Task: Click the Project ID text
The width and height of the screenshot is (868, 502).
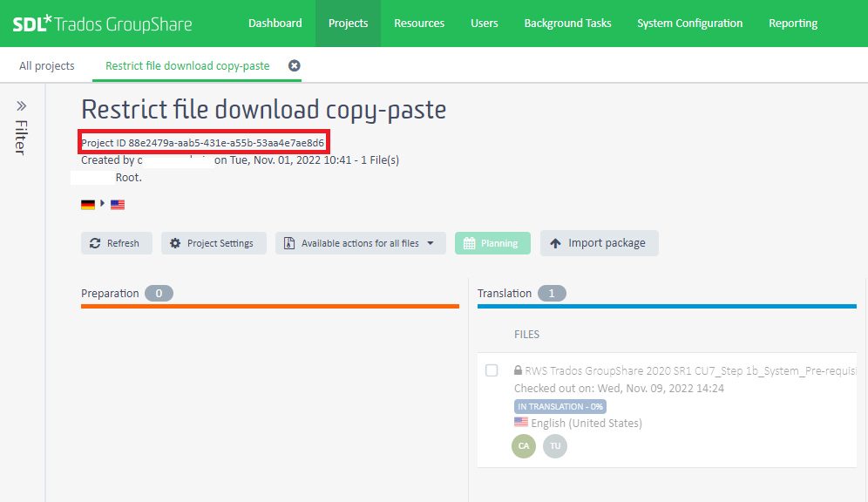Action: (202, 143)
